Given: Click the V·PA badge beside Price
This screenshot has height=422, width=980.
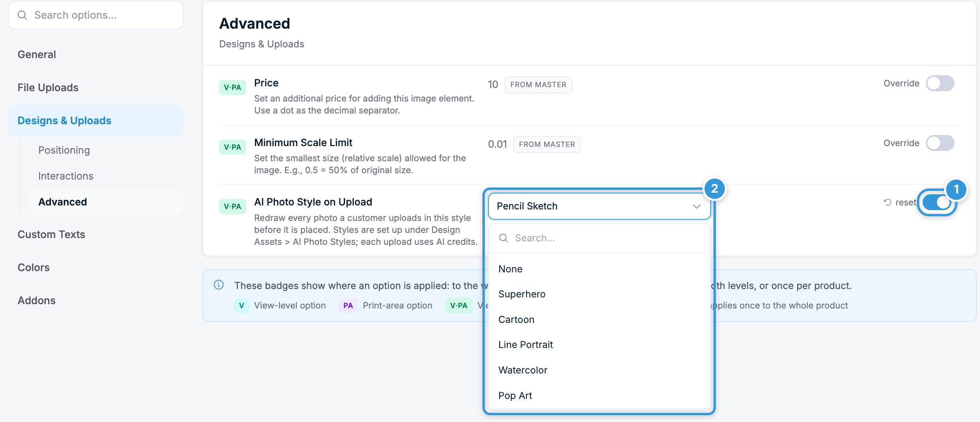Looking at the screenshot, I should tap(233, 88).
